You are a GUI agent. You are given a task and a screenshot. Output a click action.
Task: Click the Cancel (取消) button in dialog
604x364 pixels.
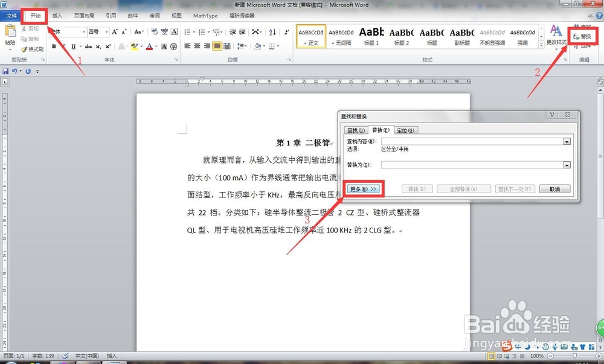point(554,189)
